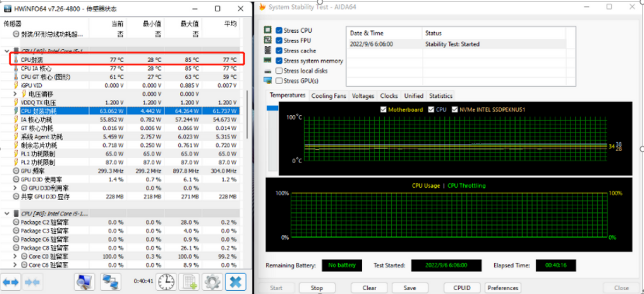Click the Stress CPU chip icon
This screenshot has height=294, width=644.
(x=268, y=31)
